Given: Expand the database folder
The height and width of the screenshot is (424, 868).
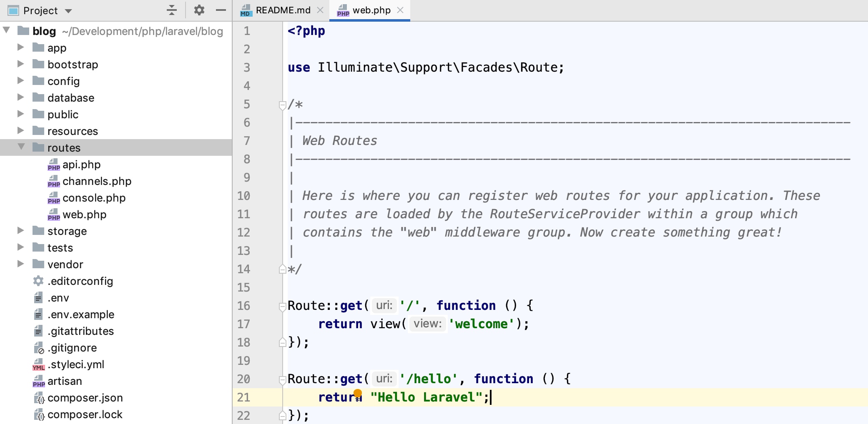Looking at the screenshot, I should pyautogui.click(x=20, y=97).
